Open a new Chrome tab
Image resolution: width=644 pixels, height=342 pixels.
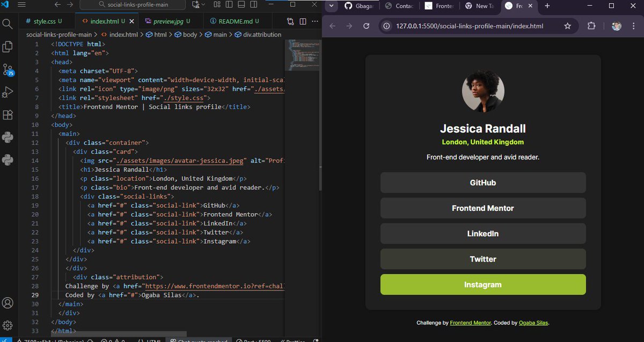pyautogui.click(x=547, y=6)
